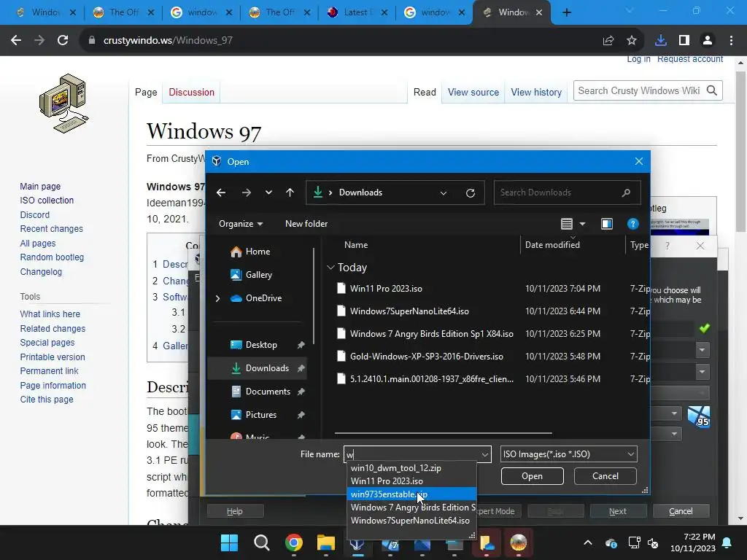Go back in the Open dialog

pos(220,192)
